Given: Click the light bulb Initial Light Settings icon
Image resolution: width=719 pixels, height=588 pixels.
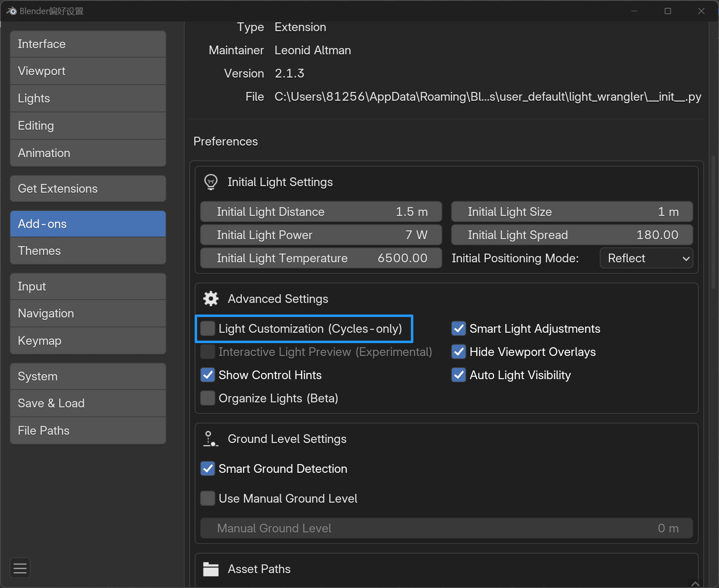Looking at the screenshot, I should (211, 182).
